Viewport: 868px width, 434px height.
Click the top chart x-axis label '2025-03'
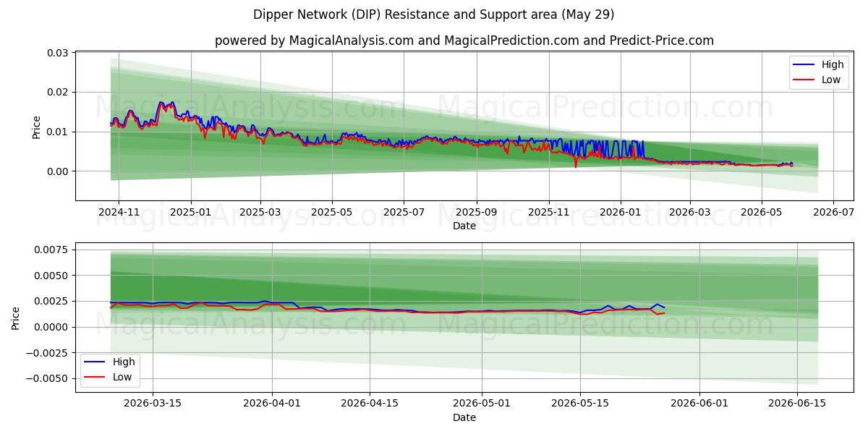(x=260, y=213)
